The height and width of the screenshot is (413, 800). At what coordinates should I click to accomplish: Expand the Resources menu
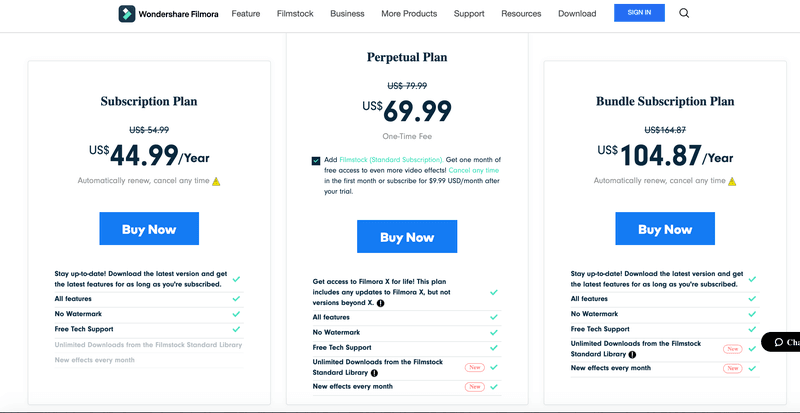(521, 14)
